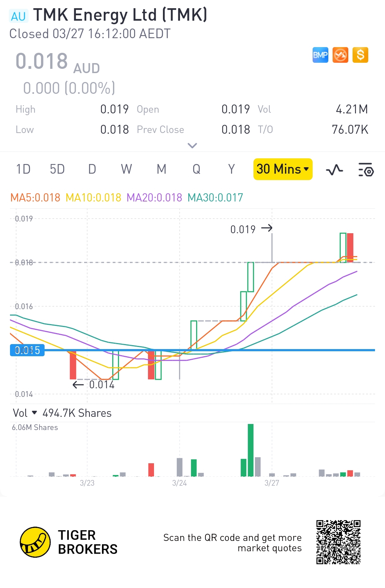This screenshot has height=588, width=385.
Task: Tap the AU market flag badge
Action: (19, 16)
